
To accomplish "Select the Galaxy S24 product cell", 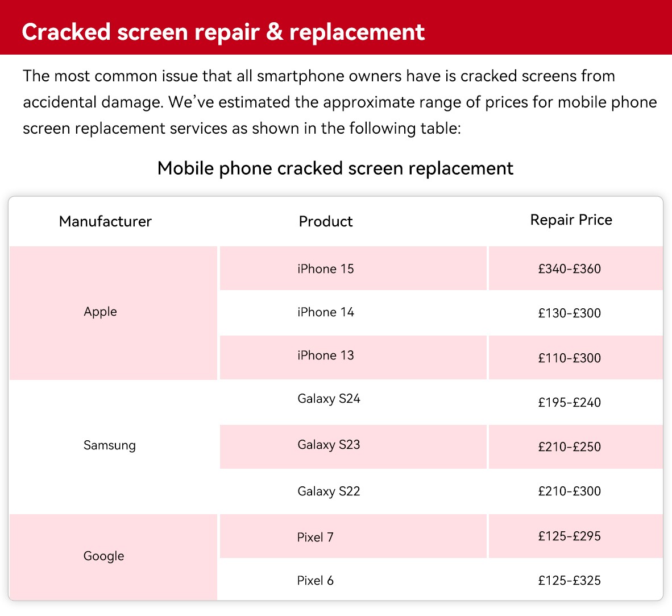I will (x=329, y=399).
